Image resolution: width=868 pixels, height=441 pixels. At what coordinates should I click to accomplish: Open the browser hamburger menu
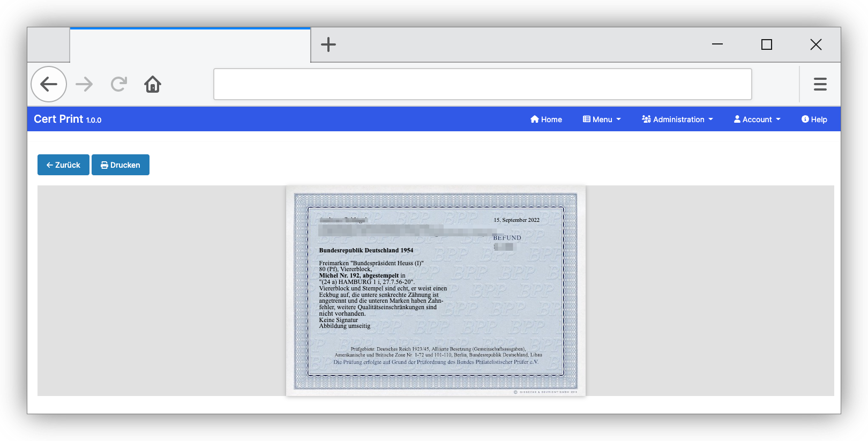820,84
